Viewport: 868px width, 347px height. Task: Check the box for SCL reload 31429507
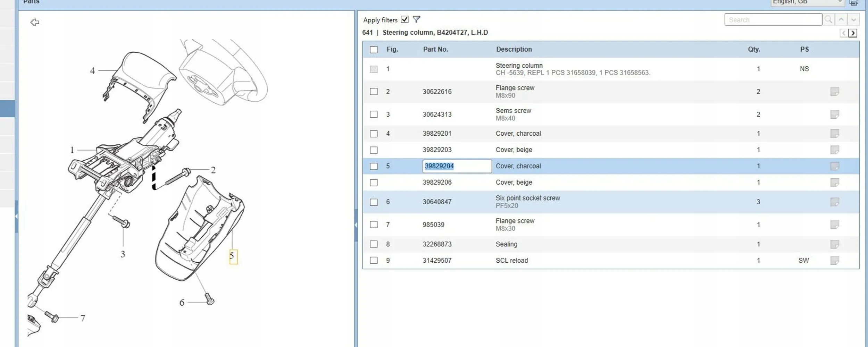pos(374,260)
